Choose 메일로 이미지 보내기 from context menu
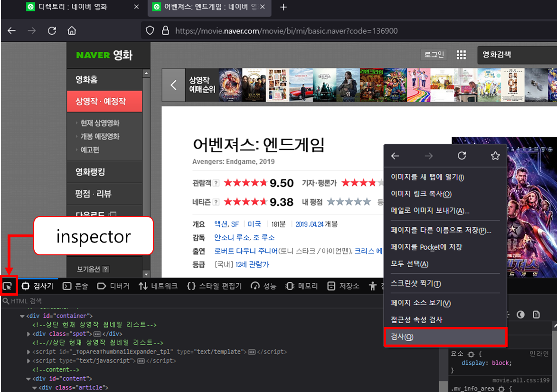The height and width of the screenshot is (392, 557). pos(445,211)
